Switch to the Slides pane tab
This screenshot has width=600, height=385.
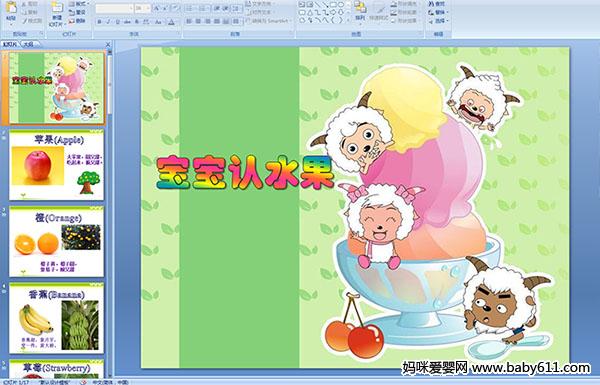point(10,44)
